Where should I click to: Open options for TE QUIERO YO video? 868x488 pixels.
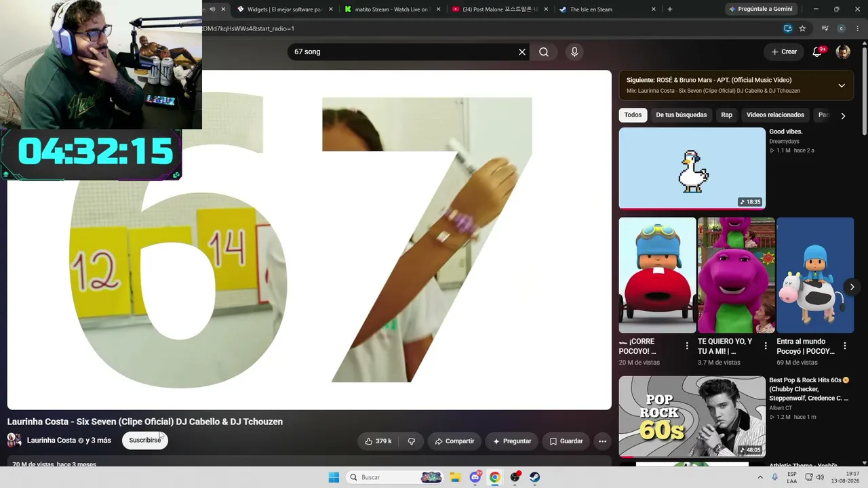pyautogui.click(x=766, y=346)
